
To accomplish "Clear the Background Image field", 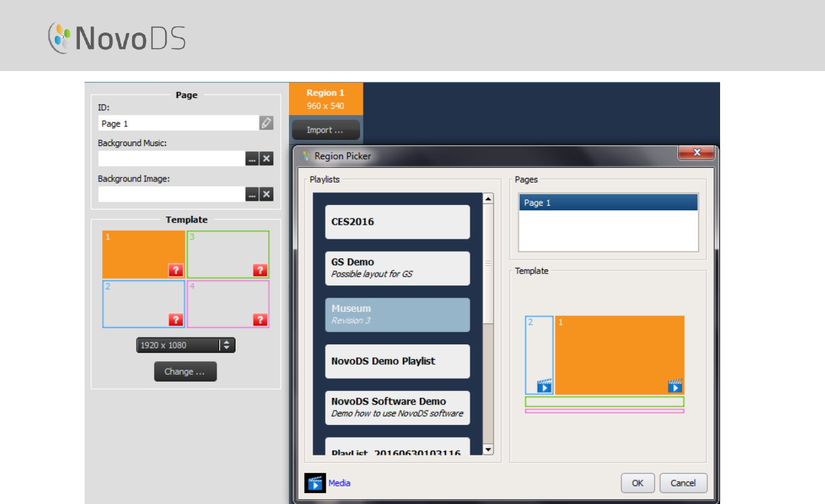I will [267, 195].
